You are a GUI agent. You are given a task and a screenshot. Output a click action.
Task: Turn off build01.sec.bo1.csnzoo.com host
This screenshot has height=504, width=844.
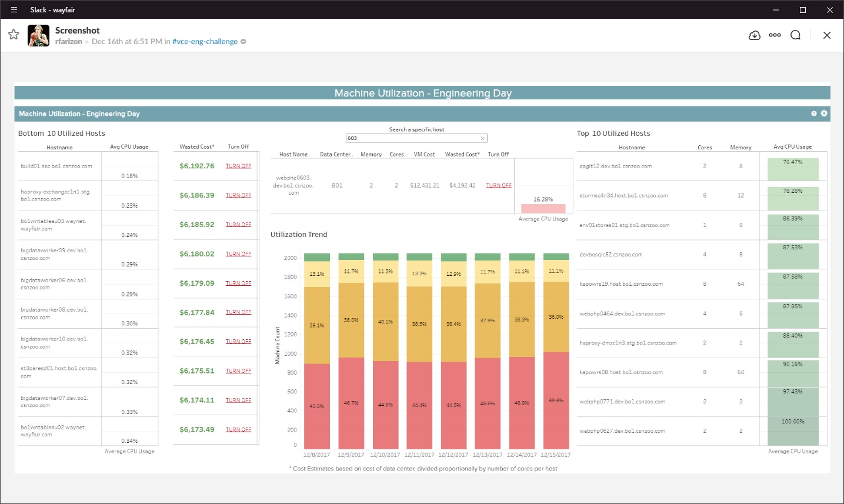pos(238,166)
